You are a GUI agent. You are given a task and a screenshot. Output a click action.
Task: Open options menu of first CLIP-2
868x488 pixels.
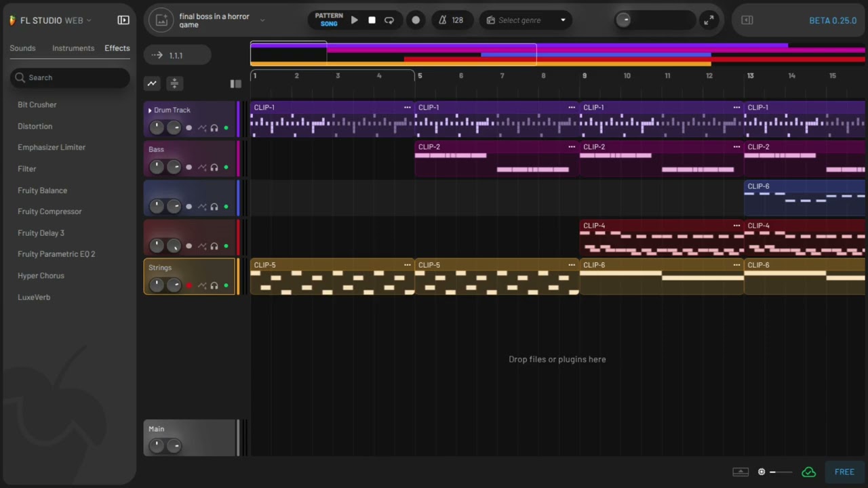(572, 146)
